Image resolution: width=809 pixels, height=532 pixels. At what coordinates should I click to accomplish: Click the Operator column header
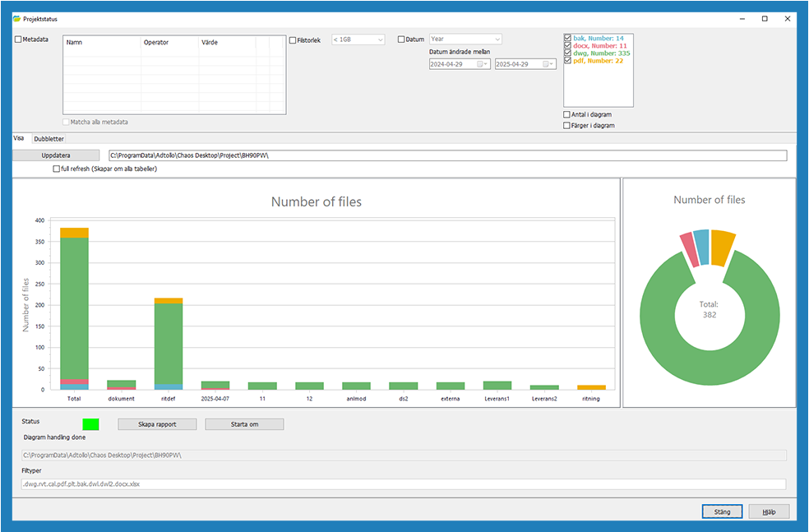(x=169, y=42)
